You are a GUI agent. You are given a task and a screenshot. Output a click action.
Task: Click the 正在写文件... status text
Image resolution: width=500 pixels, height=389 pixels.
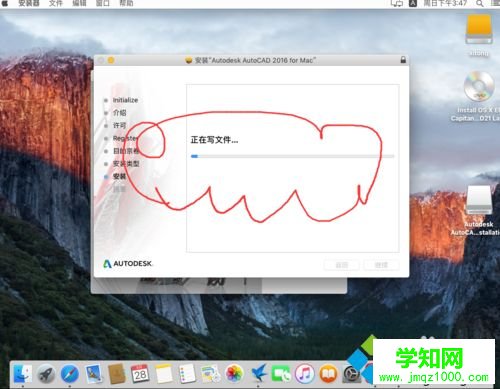click(x=214, y=140)
